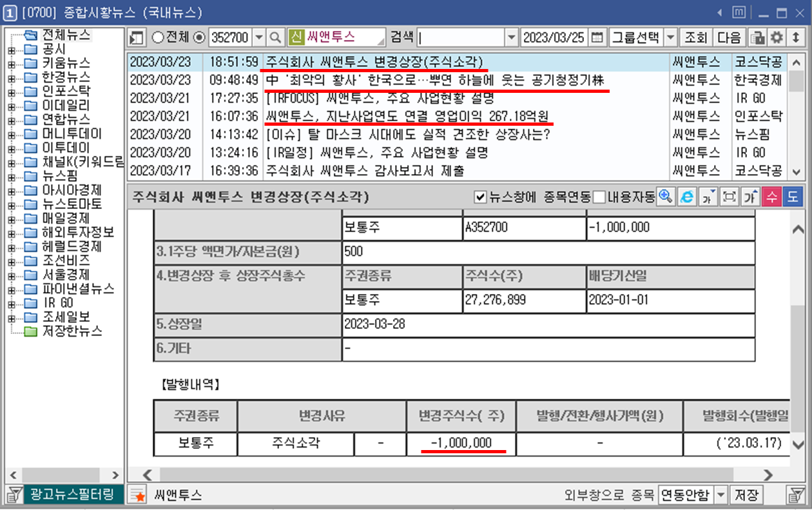Select 뉴스핌 folder in the tree

pyautogui.click(x=61, y=176)
